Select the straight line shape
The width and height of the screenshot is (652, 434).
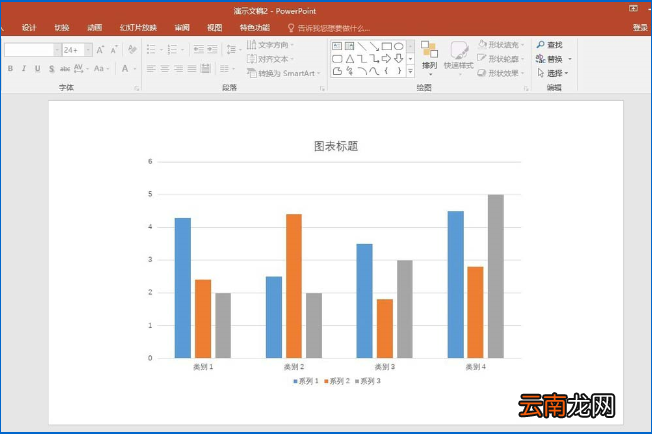coord(362,46)
